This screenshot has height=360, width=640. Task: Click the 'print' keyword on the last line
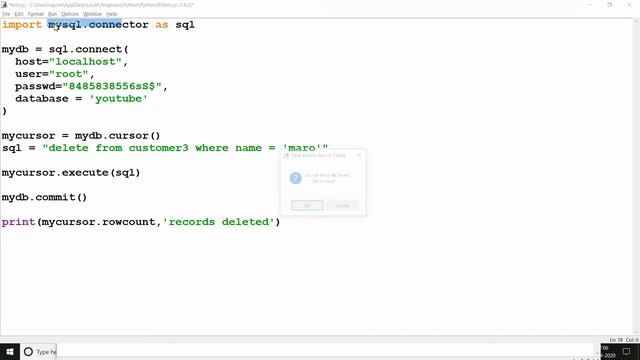[18, 222]
